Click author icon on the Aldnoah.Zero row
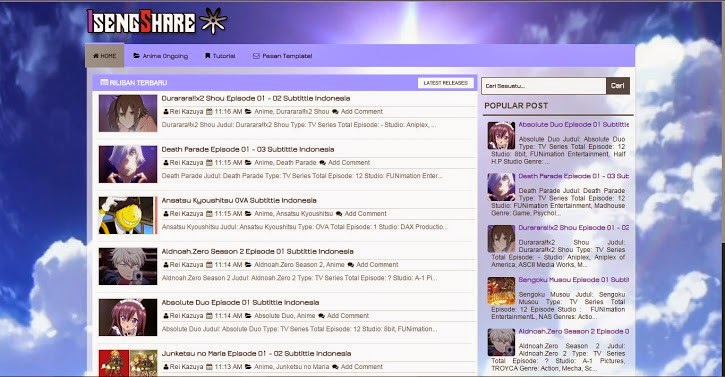725x377 pixels. tap(166, 265)
